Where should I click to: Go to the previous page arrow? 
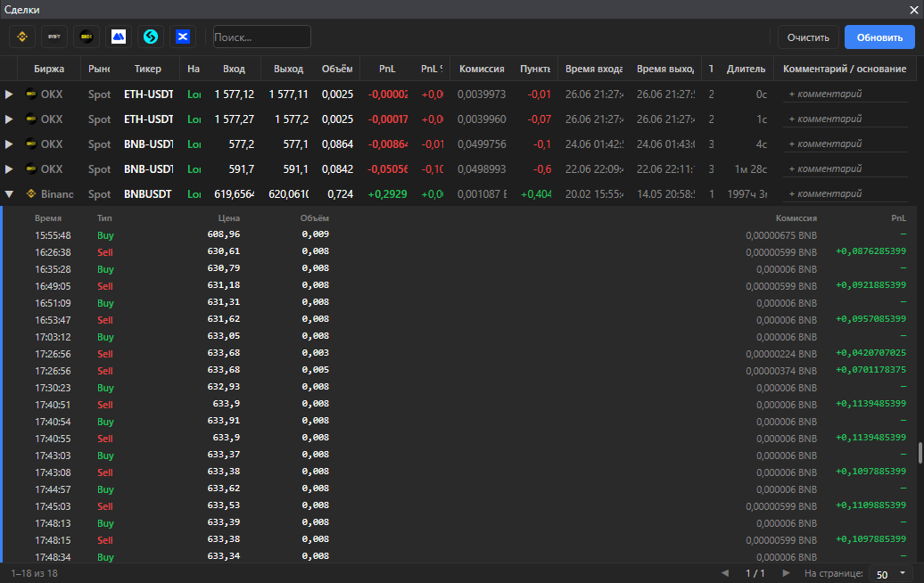(x=725, y=573)
